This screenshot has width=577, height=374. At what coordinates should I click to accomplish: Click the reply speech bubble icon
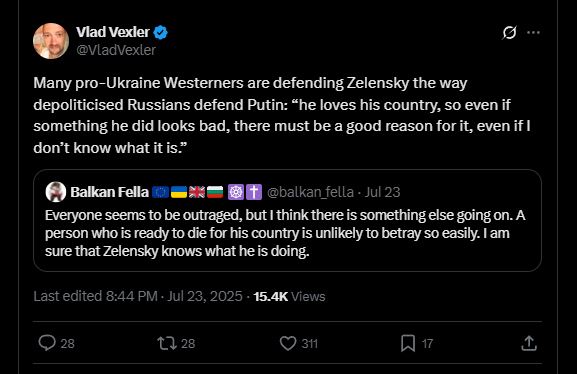(47, 343)
